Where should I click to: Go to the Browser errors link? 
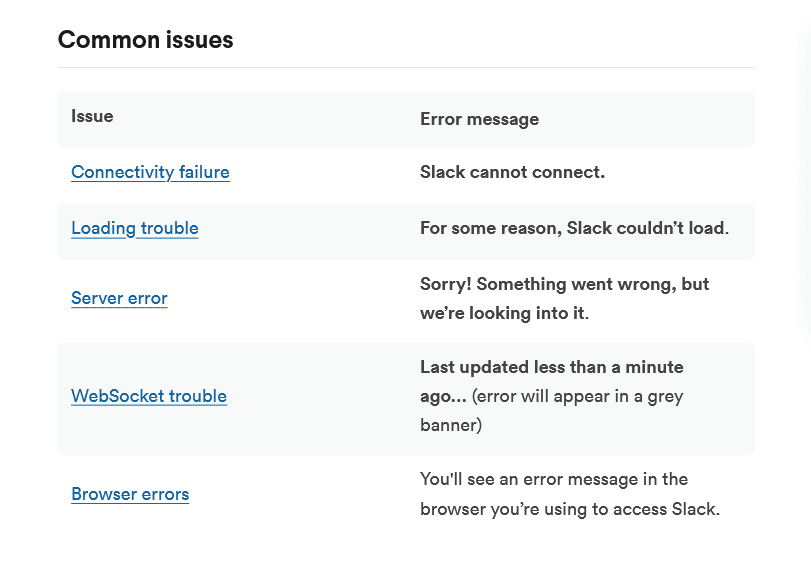tap(130, 494)
